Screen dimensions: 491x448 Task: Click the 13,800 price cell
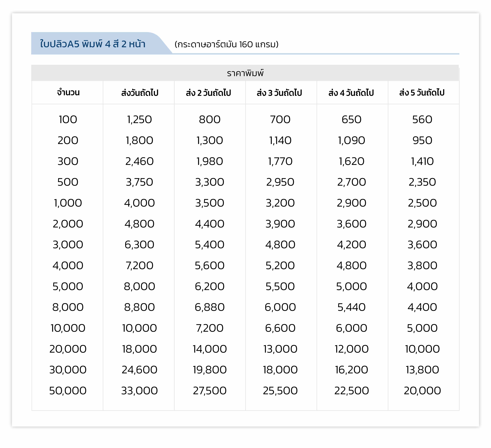point(422,370)
